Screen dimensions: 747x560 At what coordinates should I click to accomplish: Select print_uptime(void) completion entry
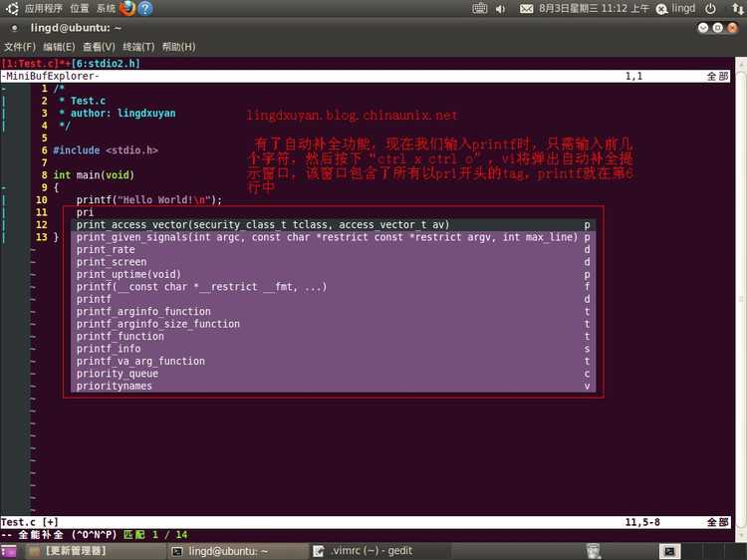[333, 274]
